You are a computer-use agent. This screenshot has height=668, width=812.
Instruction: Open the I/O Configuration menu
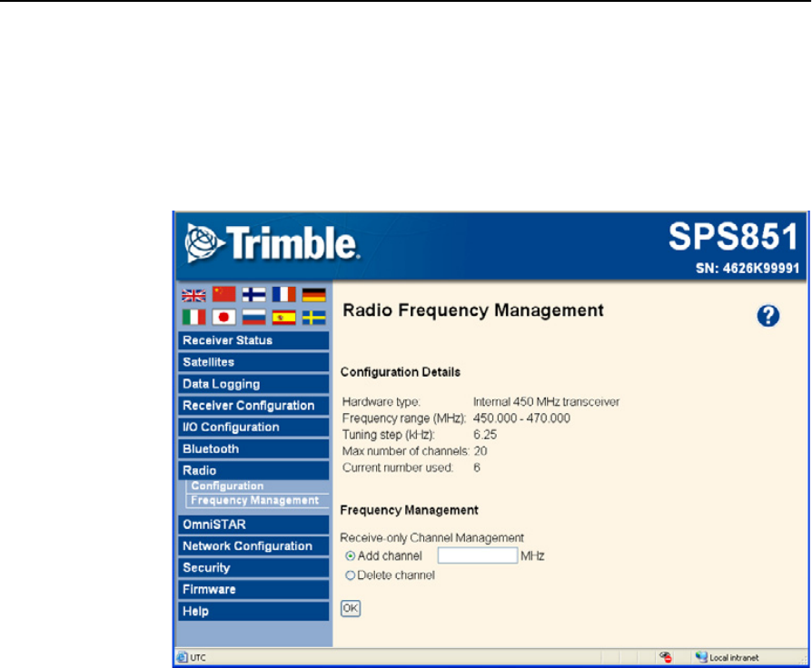click(x=253, y=427)
